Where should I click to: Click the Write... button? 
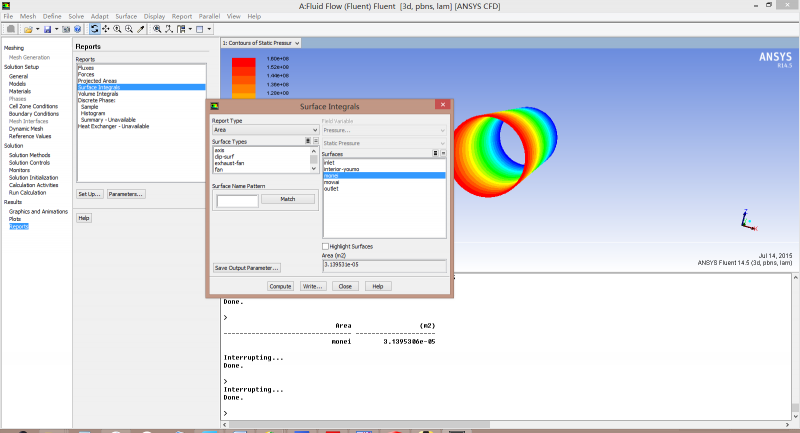tap(312, 286)
